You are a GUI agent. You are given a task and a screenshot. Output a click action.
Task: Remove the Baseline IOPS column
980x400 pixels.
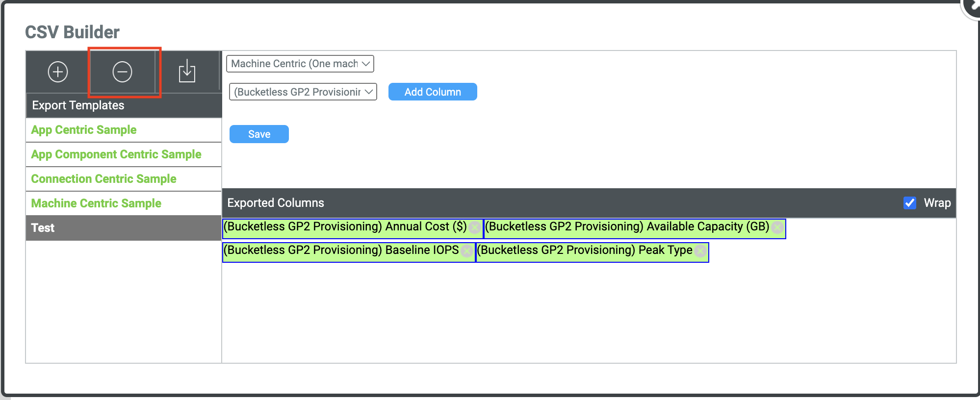point(467,251)
